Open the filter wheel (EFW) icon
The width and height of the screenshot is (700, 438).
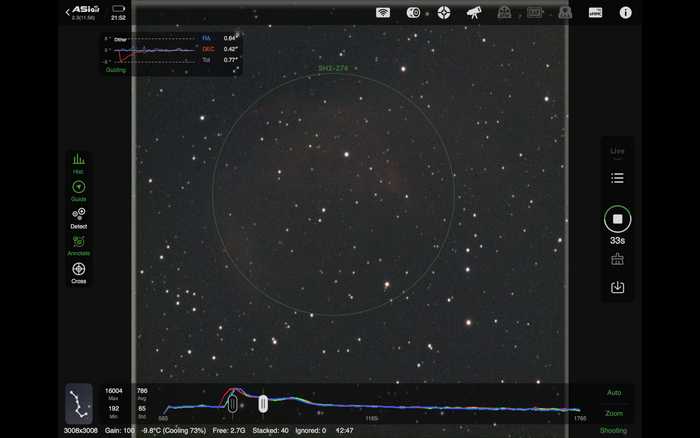(504, 13)
